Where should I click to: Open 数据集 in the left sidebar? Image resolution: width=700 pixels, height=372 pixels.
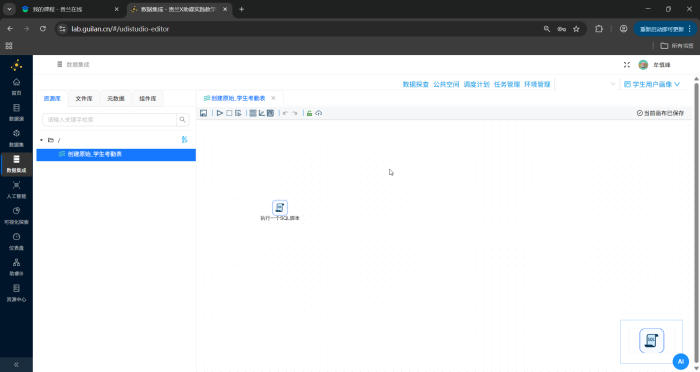17,138
